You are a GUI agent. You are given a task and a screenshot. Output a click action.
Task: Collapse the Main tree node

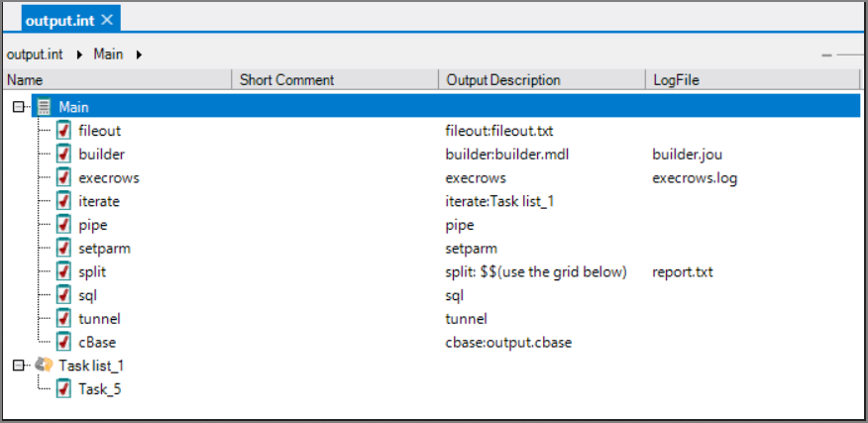click(x=18, y=106)
